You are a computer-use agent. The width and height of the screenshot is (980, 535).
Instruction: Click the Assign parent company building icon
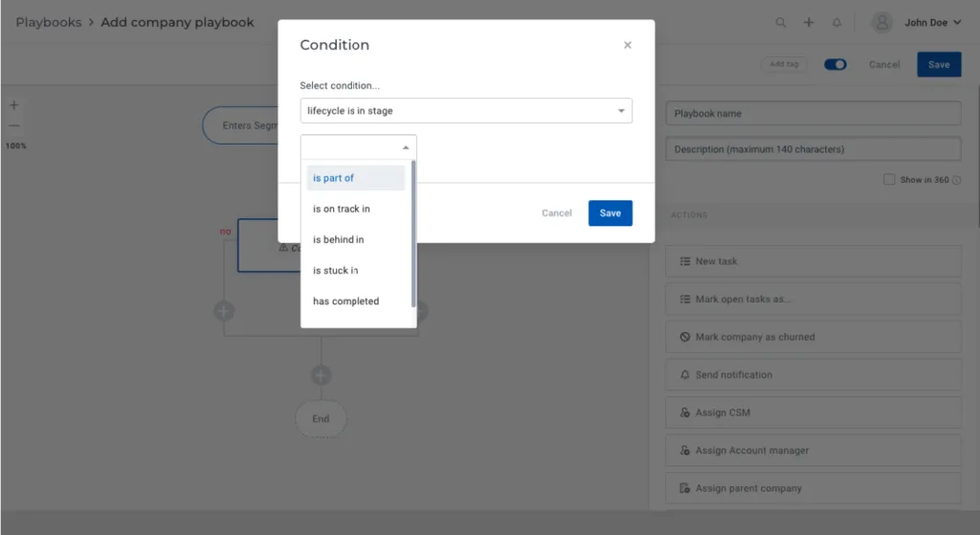(685, 488)
